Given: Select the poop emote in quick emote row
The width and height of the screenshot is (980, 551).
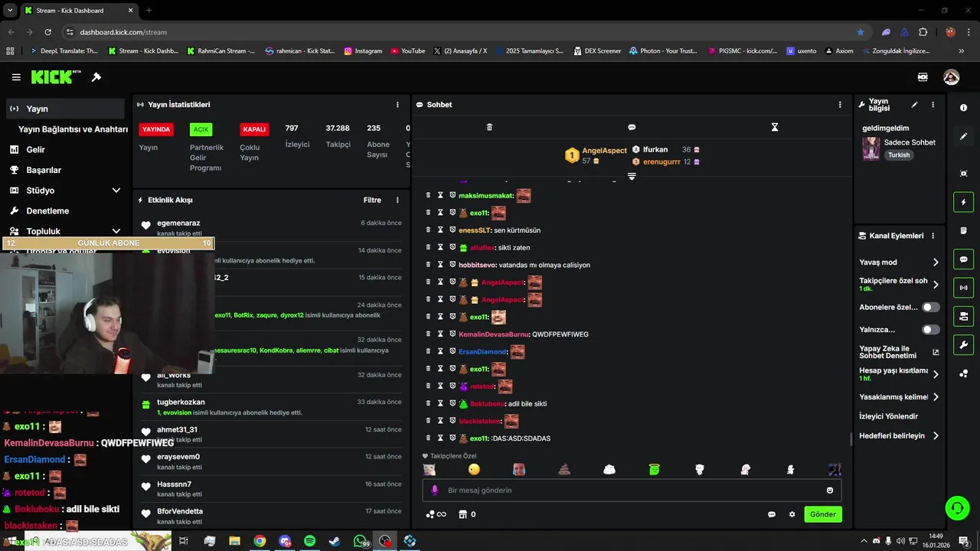Looking at the screenshot, I should click(564, 469).
